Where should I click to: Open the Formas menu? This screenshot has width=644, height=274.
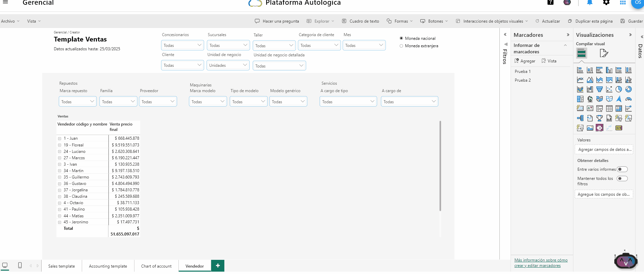click(400, 21)
